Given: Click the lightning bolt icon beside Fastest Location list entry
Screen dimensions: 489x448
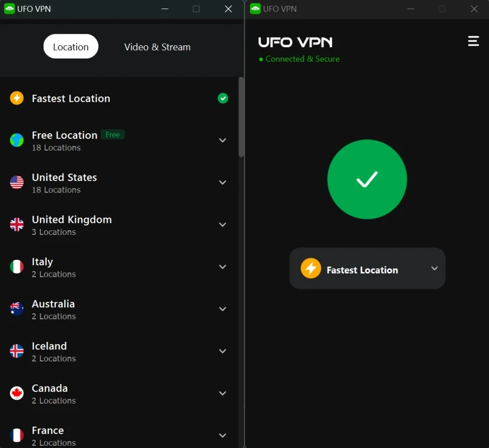Looking at the screenshot, I should pos(17,98).
